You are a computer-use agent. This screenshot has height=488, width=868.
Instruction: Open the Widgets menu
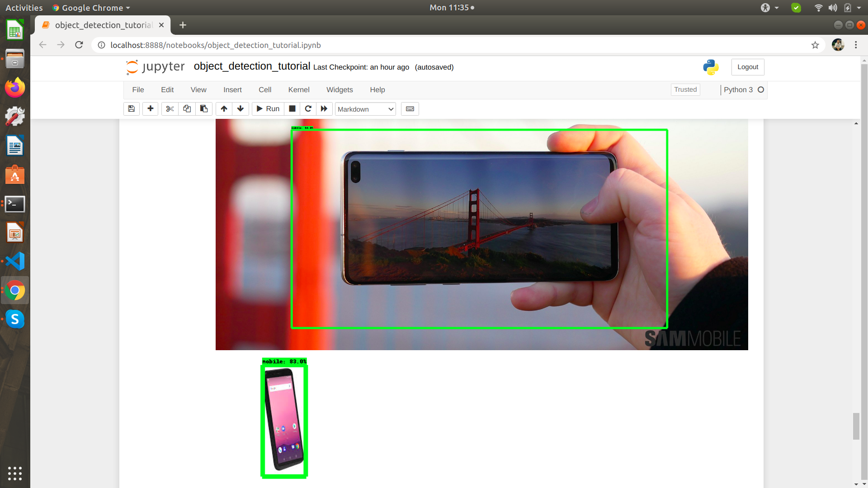tap(339, 90)
